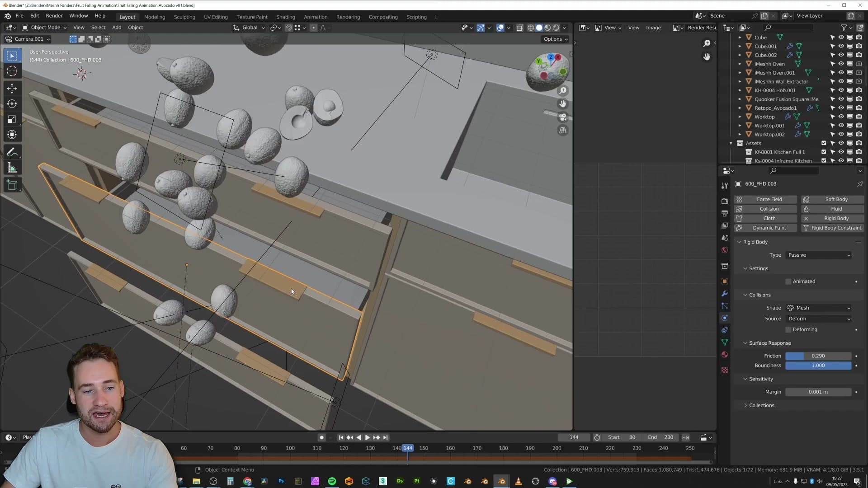The image size is (868, 488).
Task: Open the collision Shape dropdown
Action: pos(819,308)
